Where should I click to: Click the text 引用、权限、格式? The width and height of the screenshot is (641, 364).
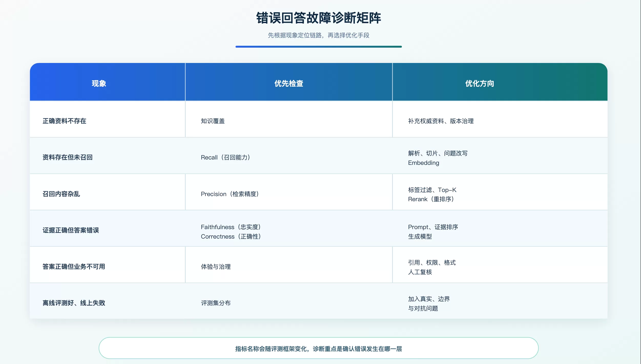(x=432, y=262)
